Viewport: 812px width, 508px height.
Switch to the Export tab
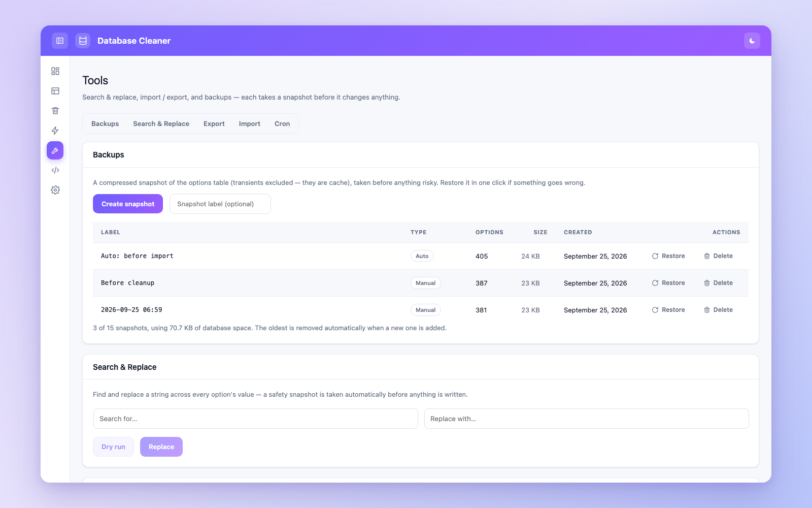(x=214, y=123)
